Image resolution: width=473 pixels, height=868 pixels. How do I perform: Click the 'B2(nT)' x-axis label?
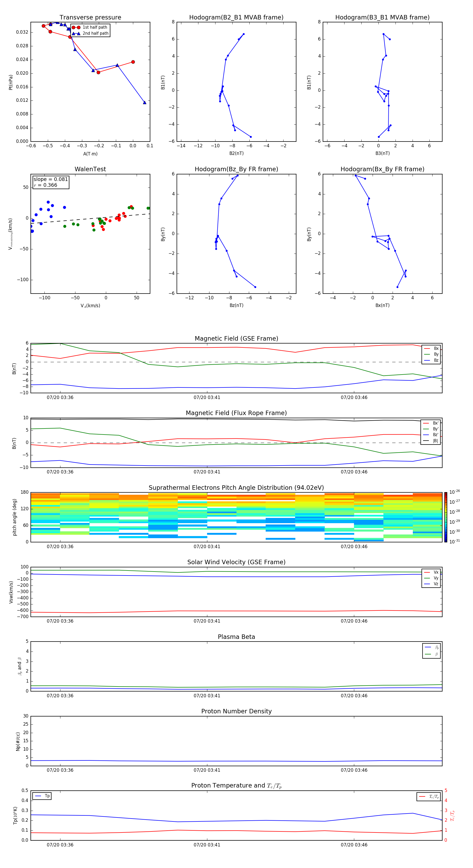pyautogui.click(x=236, y=153)
